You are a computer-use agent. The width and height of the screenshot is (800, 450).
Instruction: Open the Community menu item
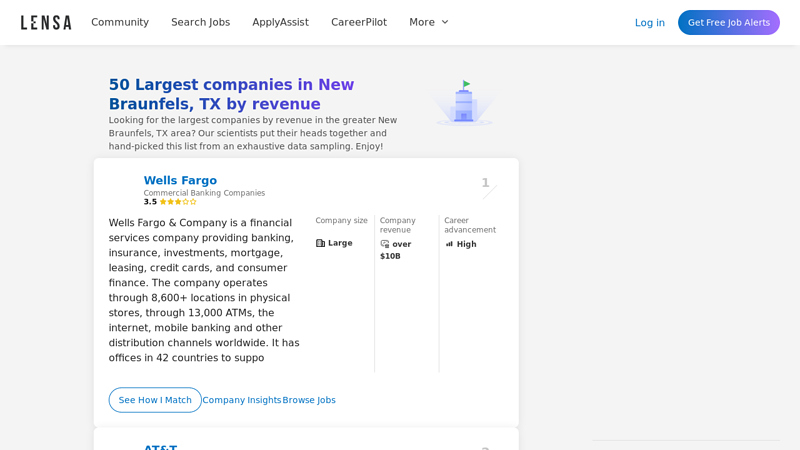pos(120,22)
